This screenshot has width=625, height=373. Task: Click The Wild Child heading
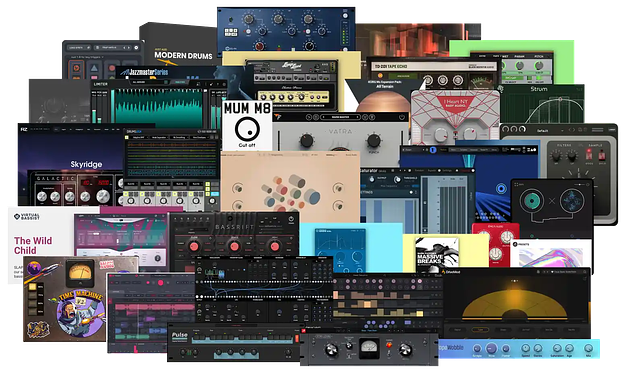point(33,245)
